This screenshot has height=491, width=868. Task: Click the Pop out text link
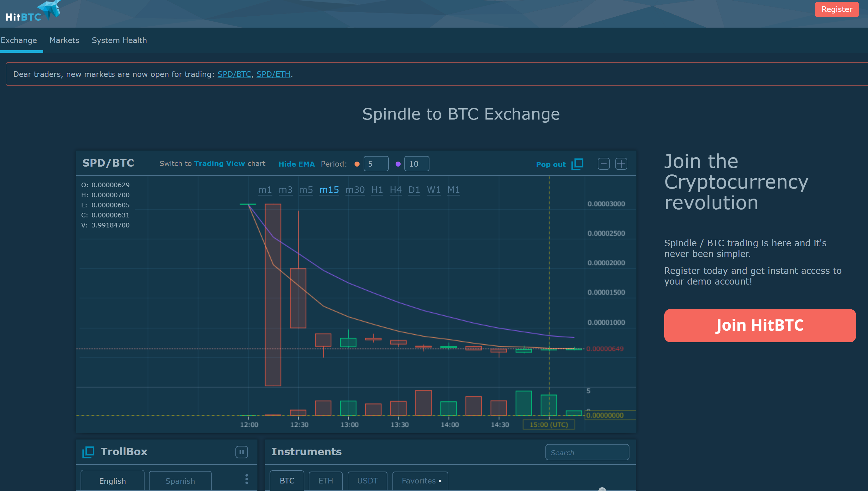[551, 165]
